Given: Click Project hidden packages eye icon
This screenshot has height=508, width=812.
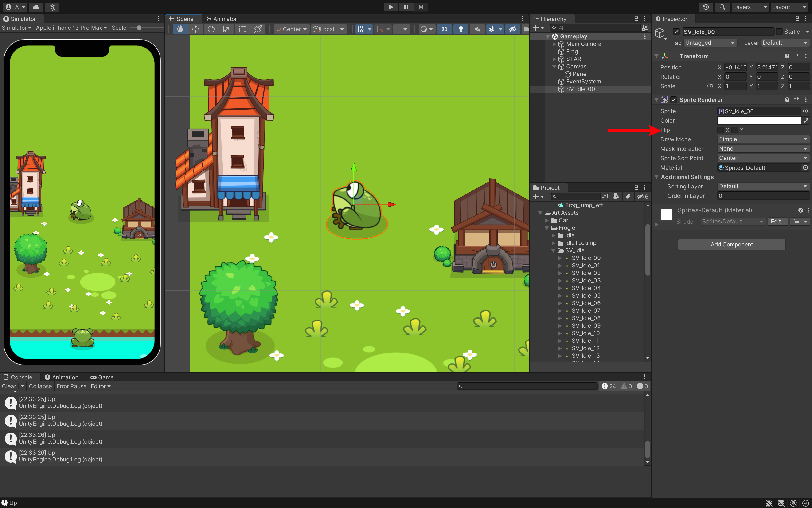Looking at the screenshot, I should tap(642, 197).
